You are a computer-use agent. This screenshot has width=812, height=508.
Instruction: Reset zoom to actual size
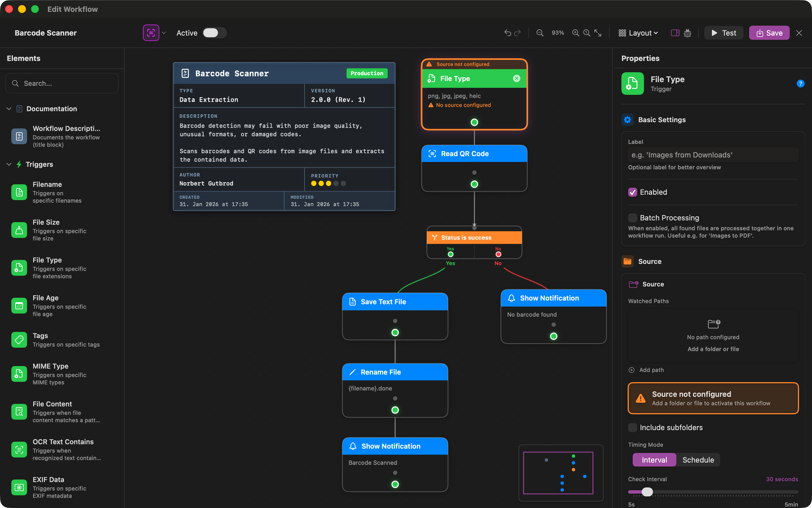pos(586,33)
